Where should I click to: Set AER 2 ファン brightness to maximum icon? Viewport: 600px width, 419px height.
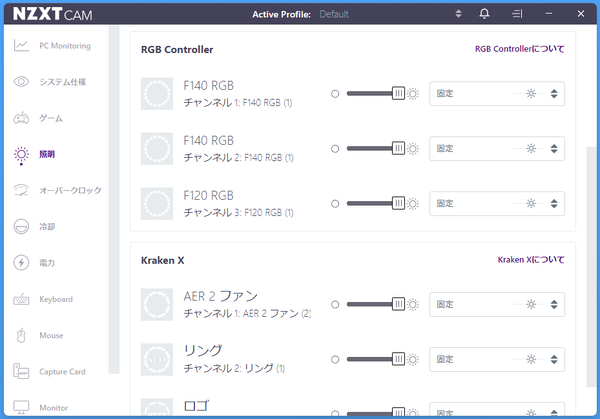(x=412, y=305)
